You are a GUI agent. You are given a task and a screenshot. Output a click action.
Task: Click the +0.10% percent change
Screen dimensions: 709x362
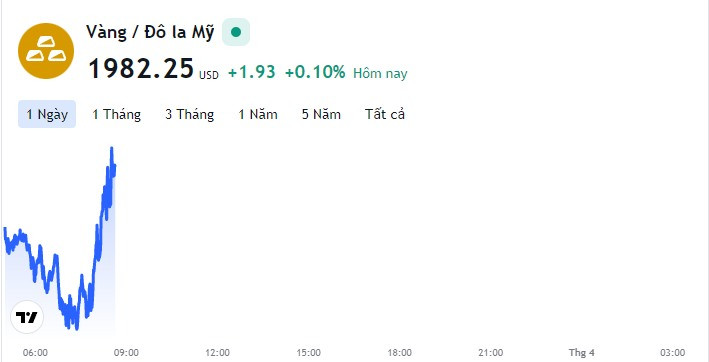click(x=315, y=72)
